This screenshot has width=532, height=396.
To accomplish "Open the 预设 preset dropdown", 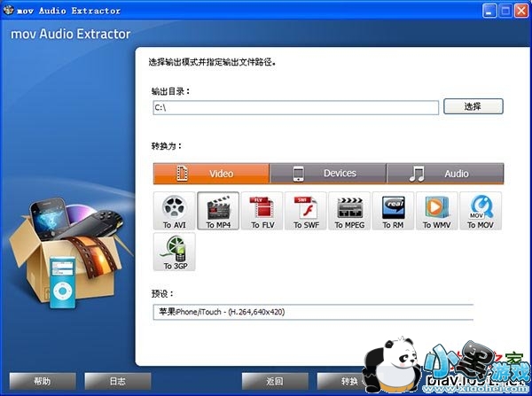I will (x=313, y=312).
